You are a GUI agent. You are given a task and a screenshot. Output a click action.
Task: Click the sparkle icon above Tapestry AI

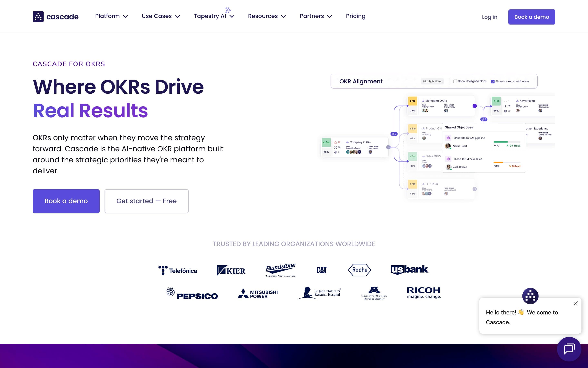click(x=228, y=10)
